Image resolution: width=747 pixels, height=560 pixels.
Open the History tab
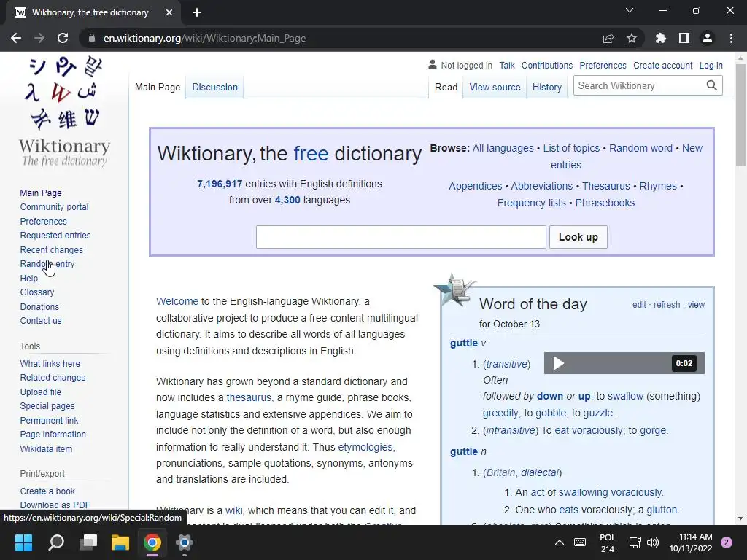pos(547,87)
